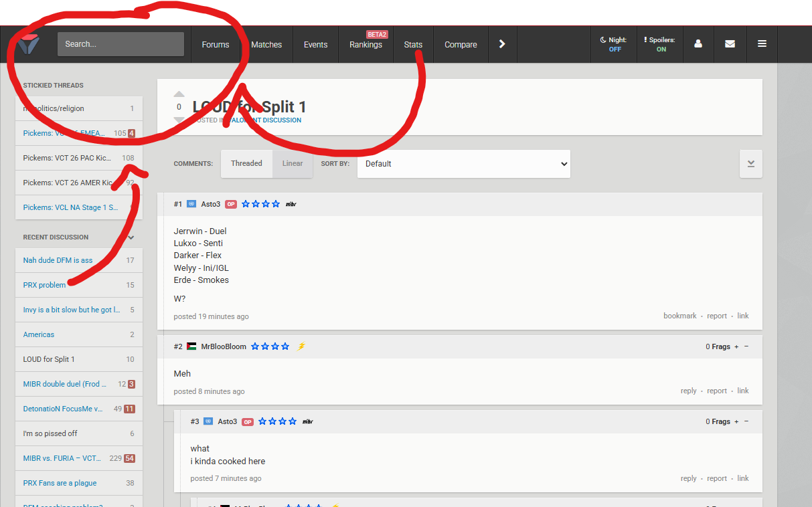Screen dimensions: 812x507
Task: Copy link of post #3
Action: point(743,478)
